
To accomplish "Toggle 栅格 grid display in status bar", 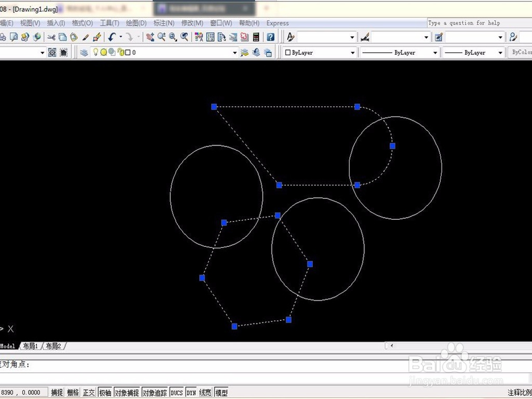I will 73,393.
